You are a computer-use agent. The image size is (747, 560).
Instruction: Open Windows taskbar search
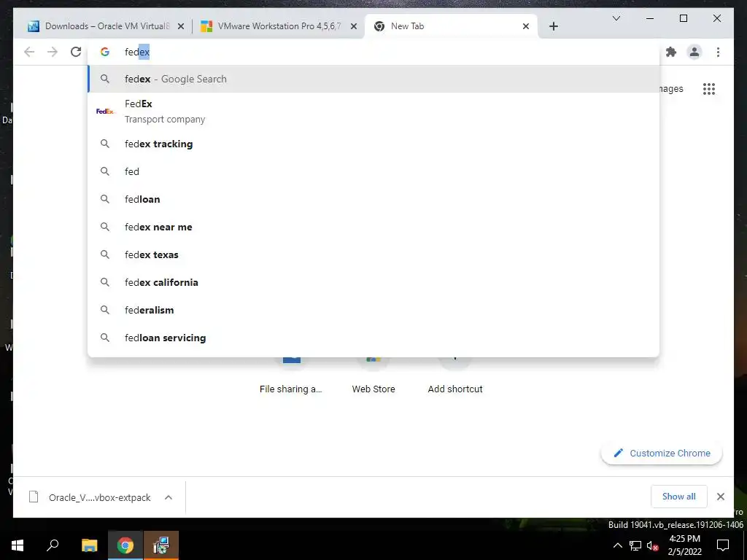53,545
